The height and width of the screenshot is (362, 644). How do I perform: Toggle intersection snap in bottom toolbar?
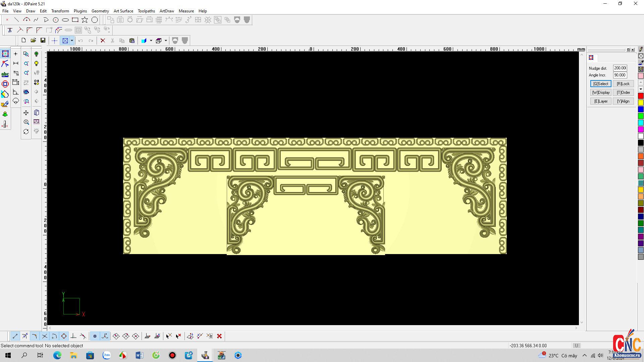coord(44,336)
